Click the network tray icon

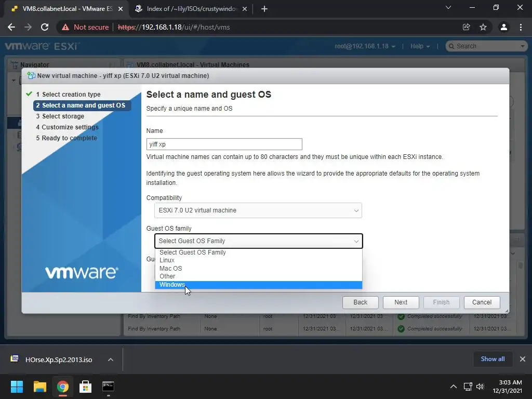pos(468,387)
